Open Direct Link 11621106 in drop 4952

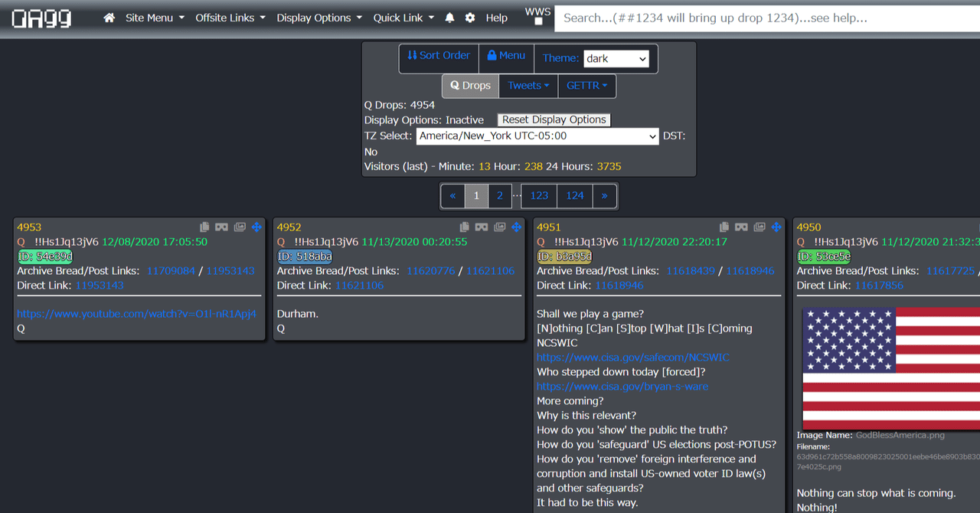[x=360, y=286]
